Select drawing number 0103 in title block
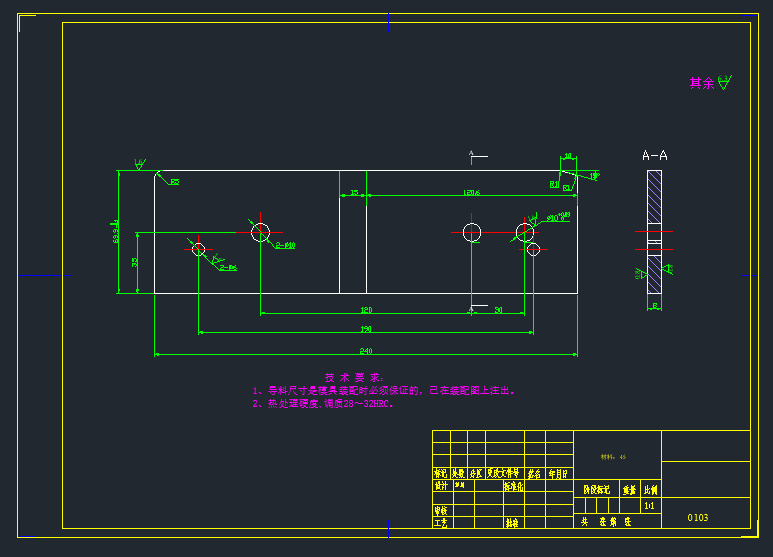 tap(698, 518)
